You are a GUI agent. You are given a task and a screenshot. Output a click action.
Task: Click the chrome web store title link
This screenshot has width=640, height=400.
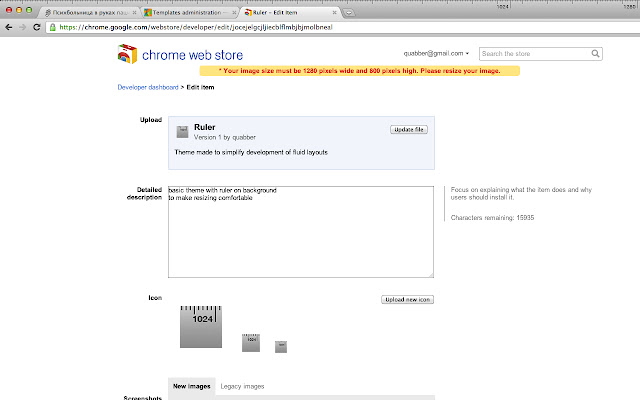coord(192,55)
